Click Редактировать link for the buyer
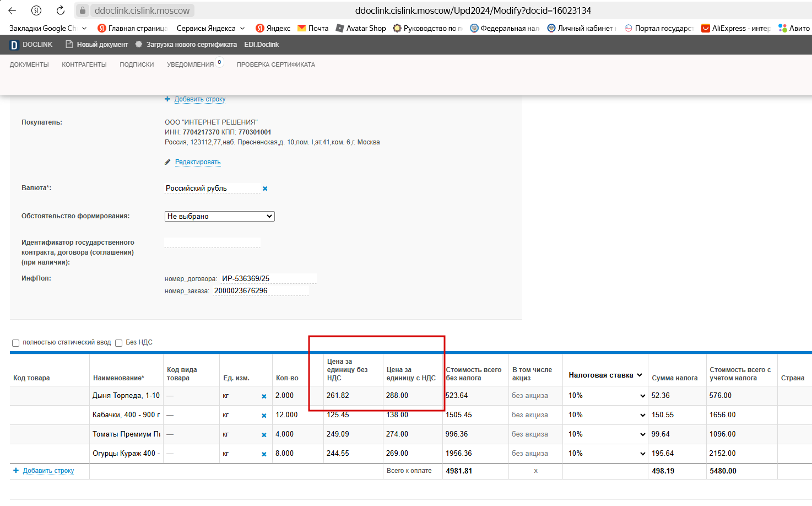Image resolution: width=812 pixels, height=506 pixels. [198, 162]
